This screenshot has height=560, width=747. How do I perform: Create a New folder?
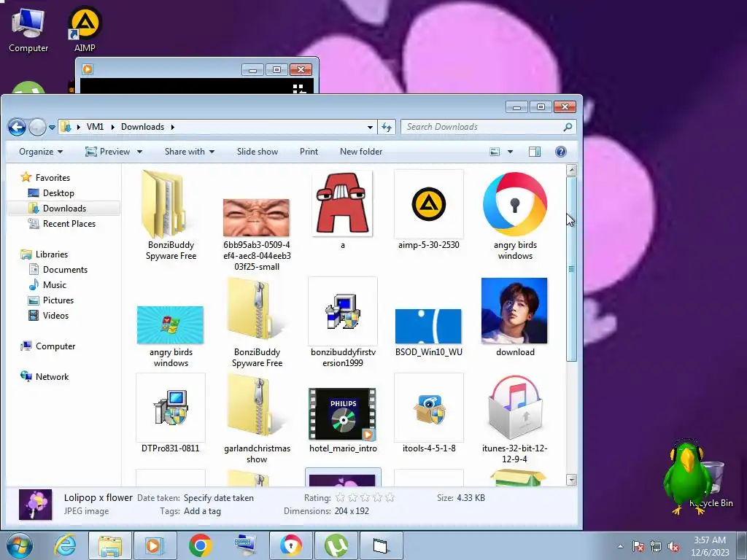pos(361,152)
